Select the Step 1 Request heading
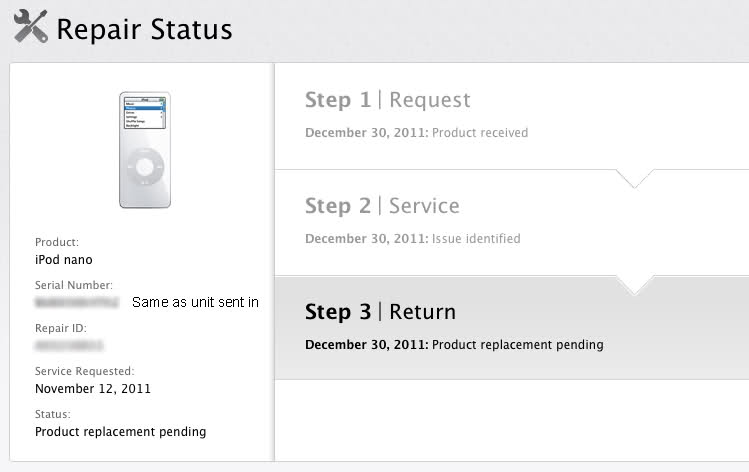This screenshot has width=749, height=472. tap(387, 100)
